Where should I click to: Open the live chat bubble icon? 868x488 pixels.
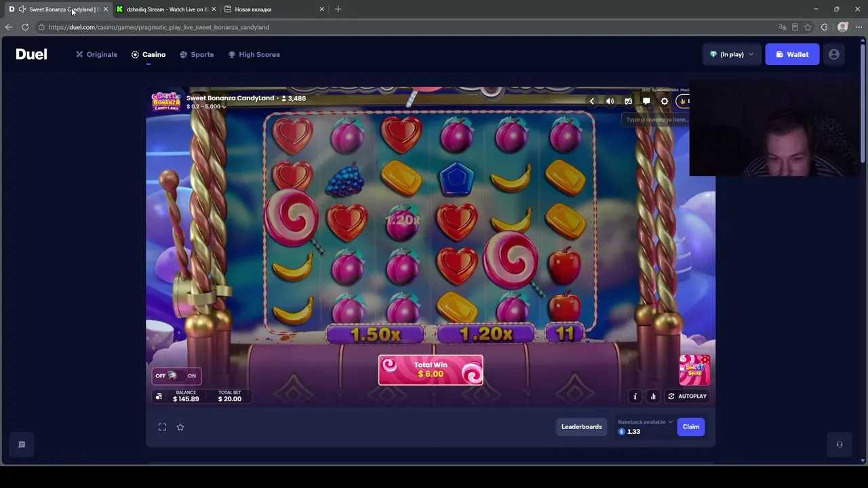[646, 101]
